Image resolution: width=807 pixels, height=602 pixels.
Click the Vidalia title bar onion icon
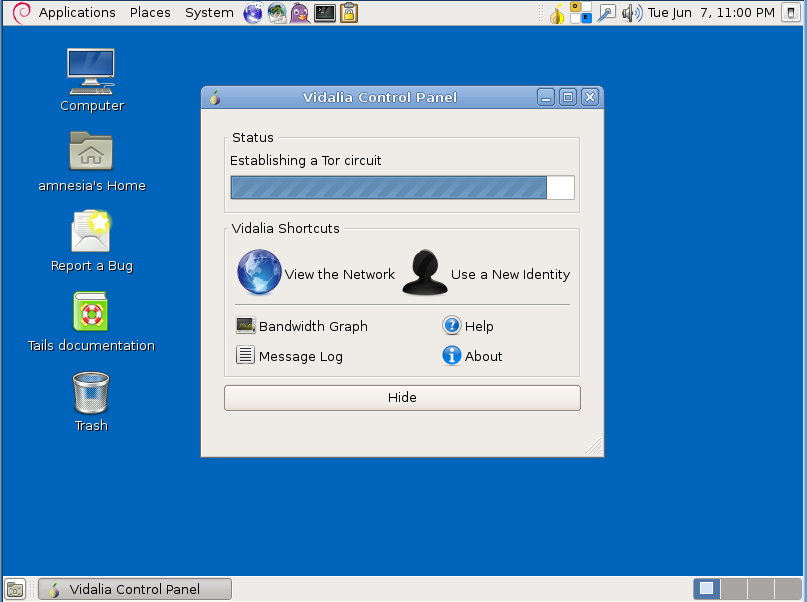tap(215, 97)
